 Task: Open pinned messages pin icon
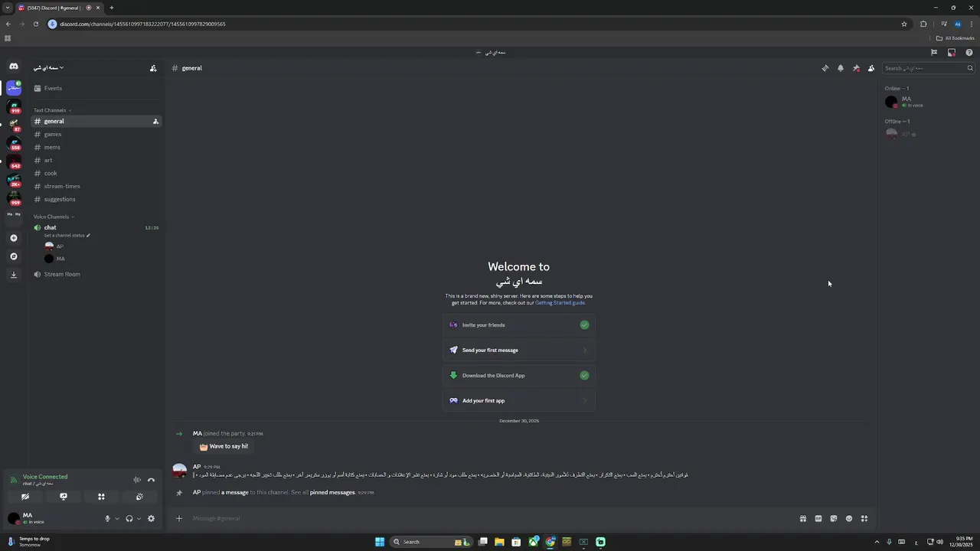[x=856, y=68]
